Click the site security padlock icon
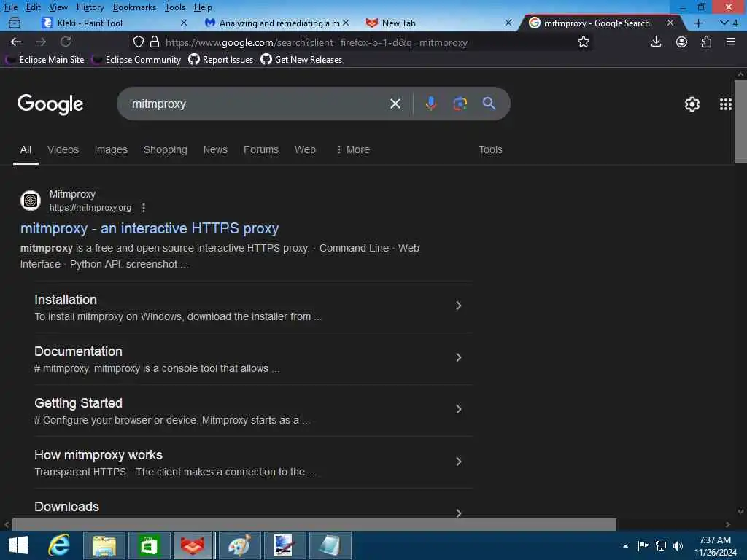747x560 pixels. (x=155, y=42)
